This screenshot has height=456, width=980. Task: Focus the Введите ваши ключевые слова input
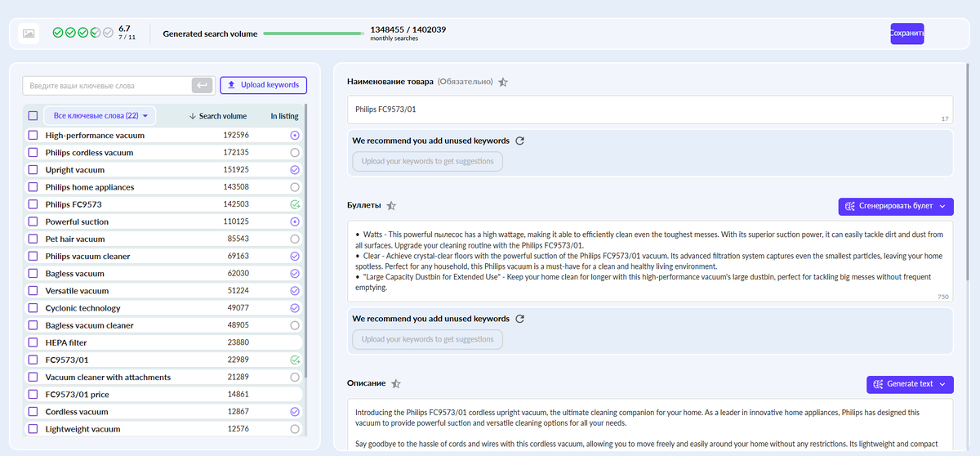[106, 85]
